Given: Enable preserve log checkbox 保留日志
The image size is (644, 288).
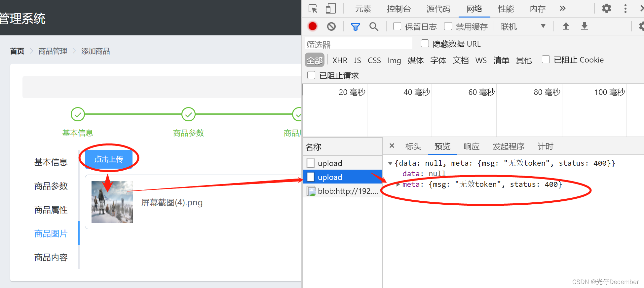Looking at the screenshot, I should click(397, 26).
